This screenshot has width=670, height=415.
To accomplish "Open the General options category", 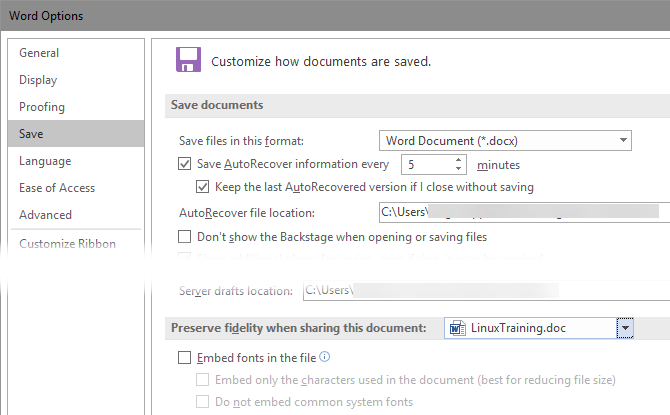I will coord(39,53).
